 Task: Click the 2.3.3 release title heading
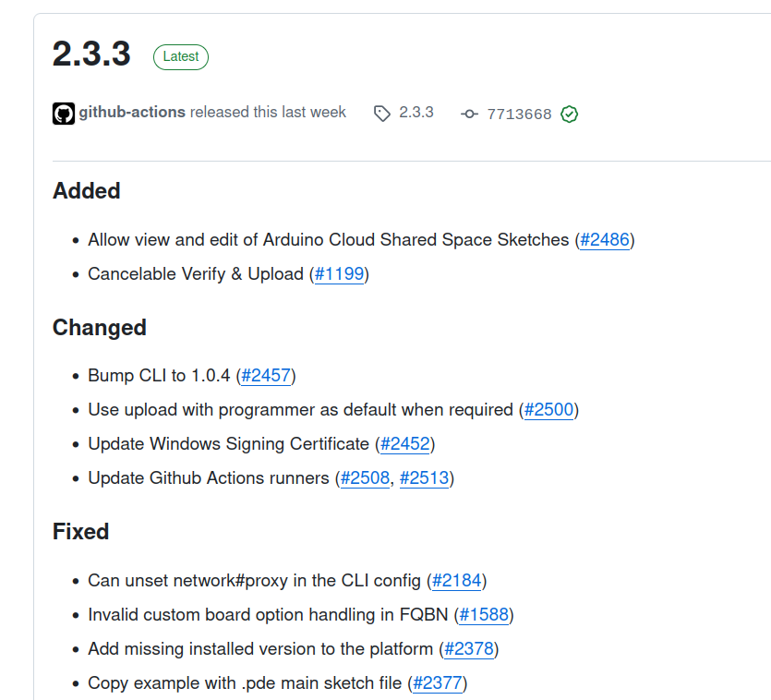91,54
